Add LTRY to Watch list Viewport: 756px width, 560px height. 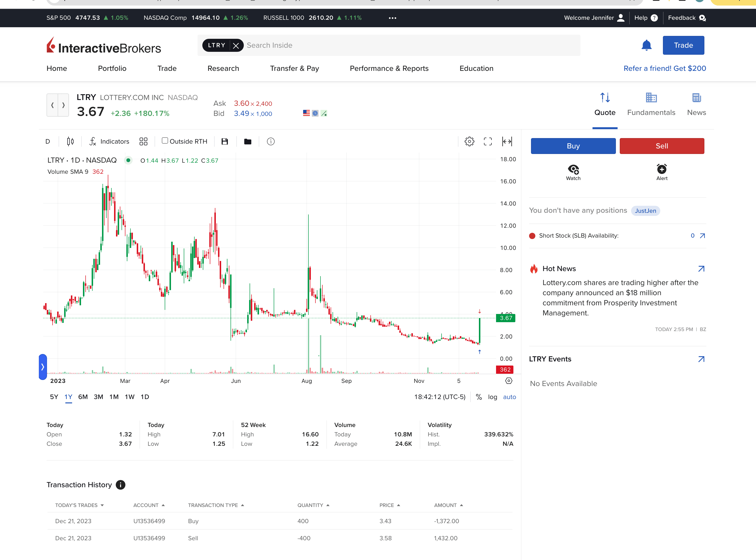[x=573, y=172]
